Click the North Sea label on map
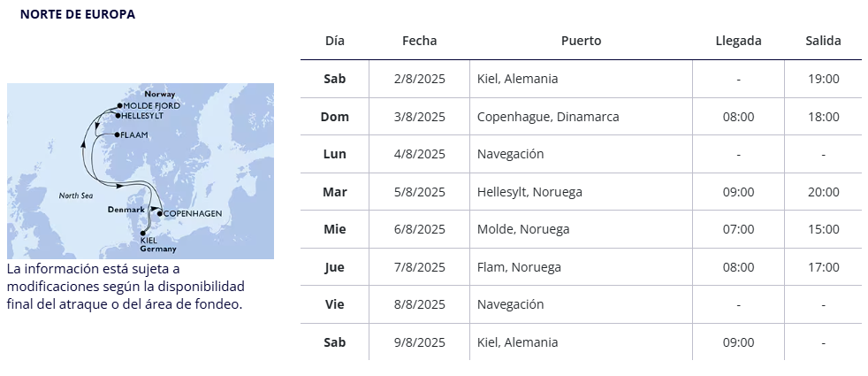The height and width of the screenshot is (376, 868). coord(76,196)
